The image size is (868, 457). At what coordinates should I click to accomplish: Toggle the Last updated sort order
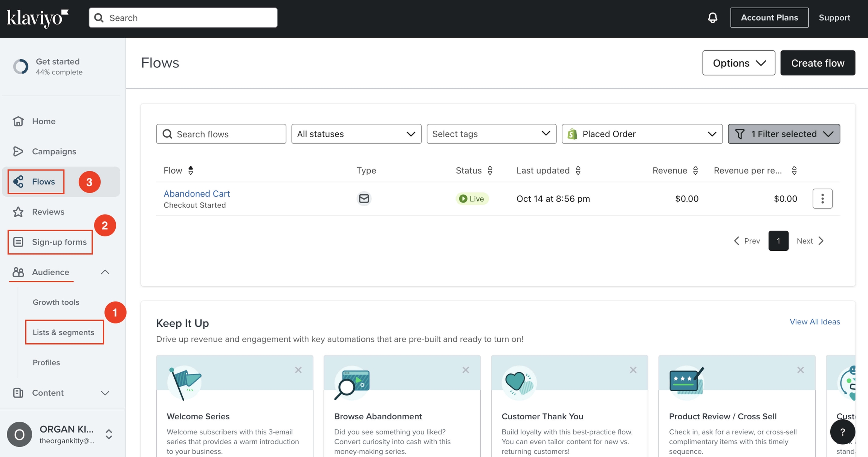click(x=578, y=170)
